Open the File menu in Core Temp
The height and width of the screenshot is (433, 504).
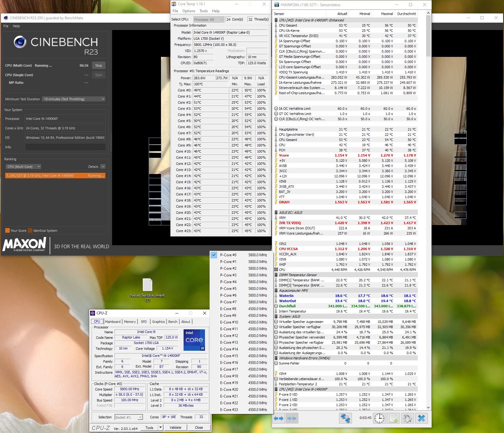pos(175,11)
